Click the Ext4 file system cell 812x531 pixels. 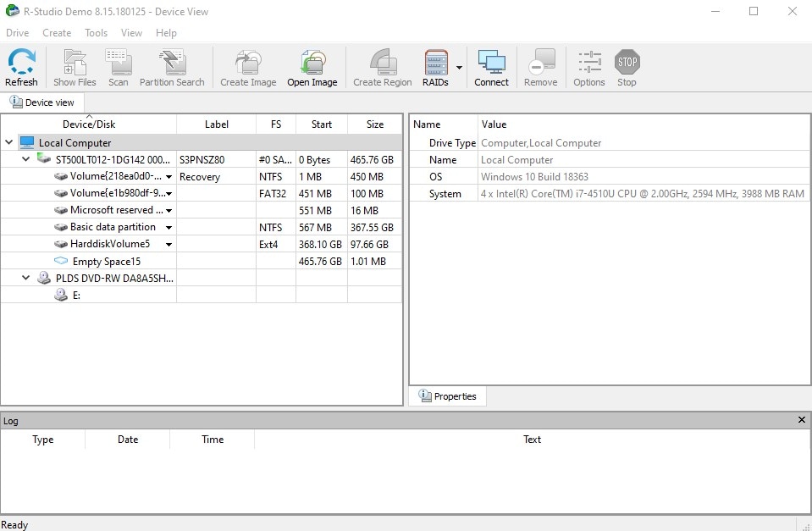coord(276,245)
